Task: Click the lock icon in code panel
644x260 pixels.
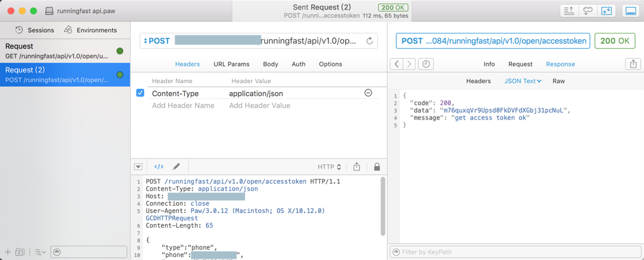Action: [x=377, y=167]
